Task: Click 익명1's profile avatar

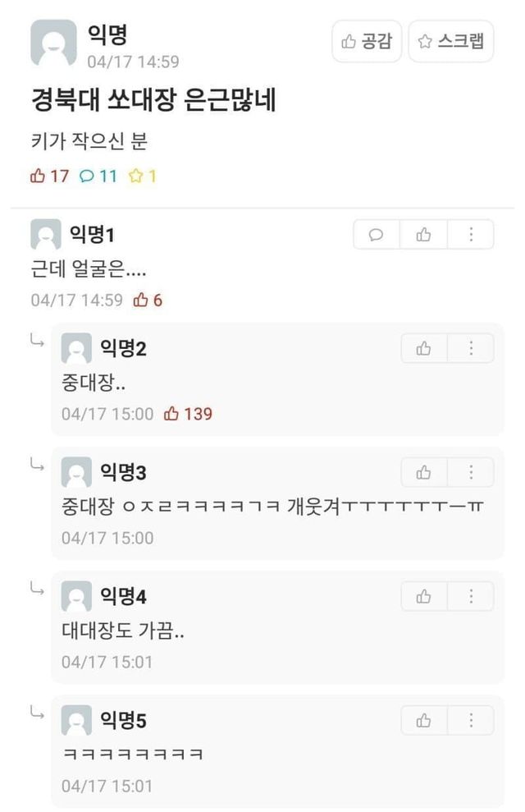Action: (x=45, y=235)
